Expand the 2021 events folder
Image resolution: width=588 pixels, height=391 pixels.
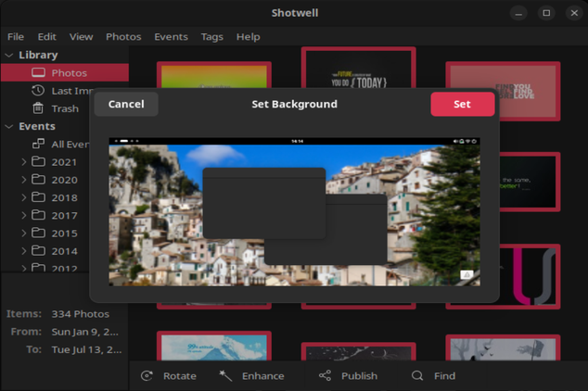[x=23, y=162]
